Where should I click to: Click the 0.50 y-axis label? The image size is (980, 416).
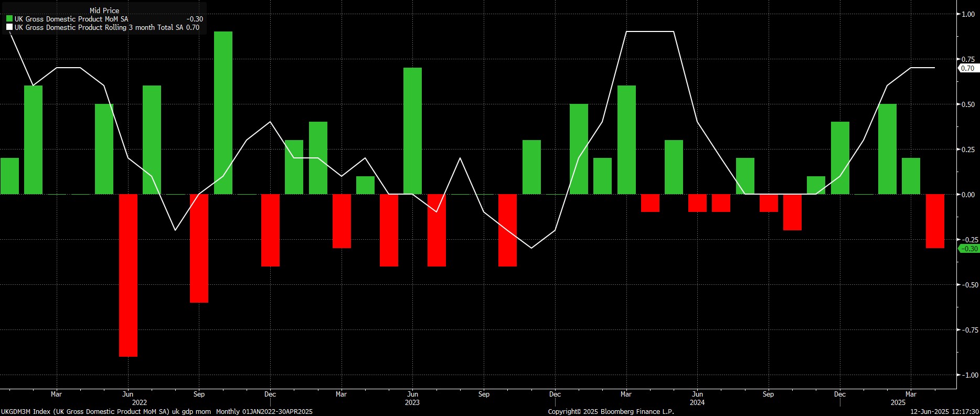click(968, 104)
